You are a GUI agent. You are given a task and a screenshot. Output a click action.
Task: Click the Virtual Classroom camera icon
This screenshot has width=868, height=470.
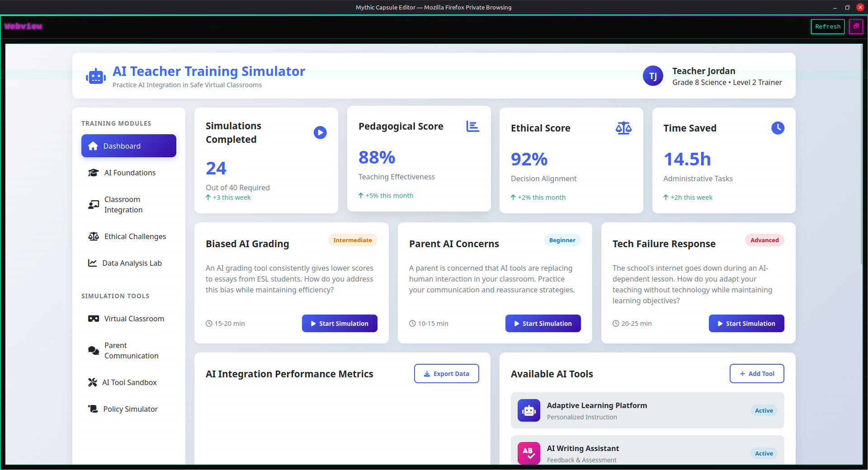(x=93, y=319)
